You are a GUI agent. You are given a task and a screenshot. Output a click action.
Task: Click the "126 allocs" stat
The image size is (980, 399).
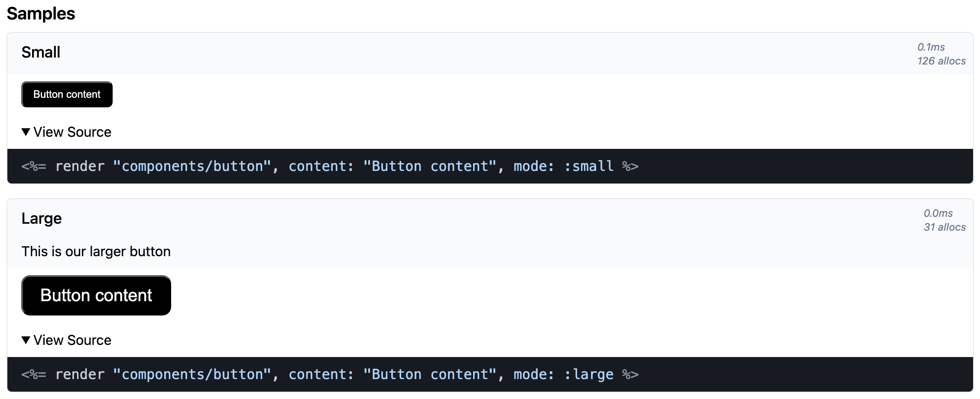click(x=941, y=61)
